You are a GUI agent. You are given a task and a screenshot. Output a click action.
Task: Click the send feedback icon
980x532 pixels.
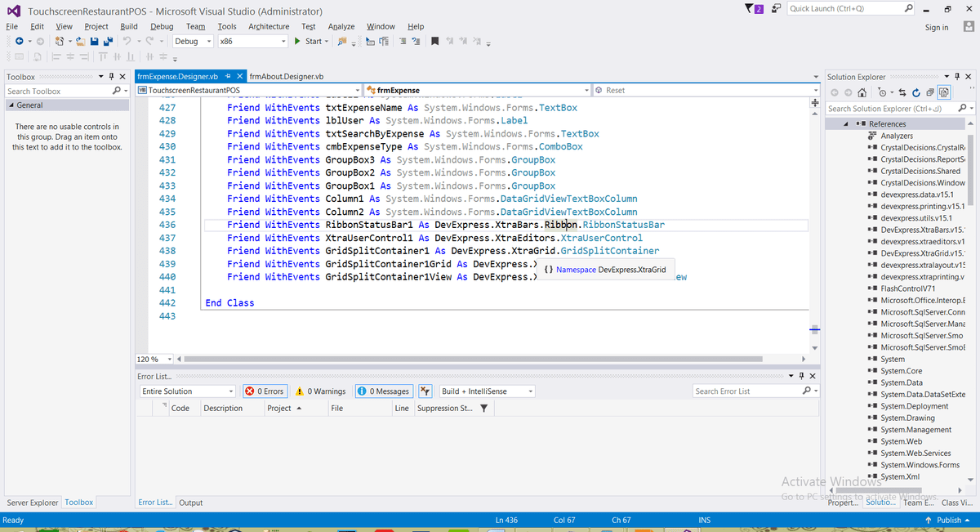(776, 9)
